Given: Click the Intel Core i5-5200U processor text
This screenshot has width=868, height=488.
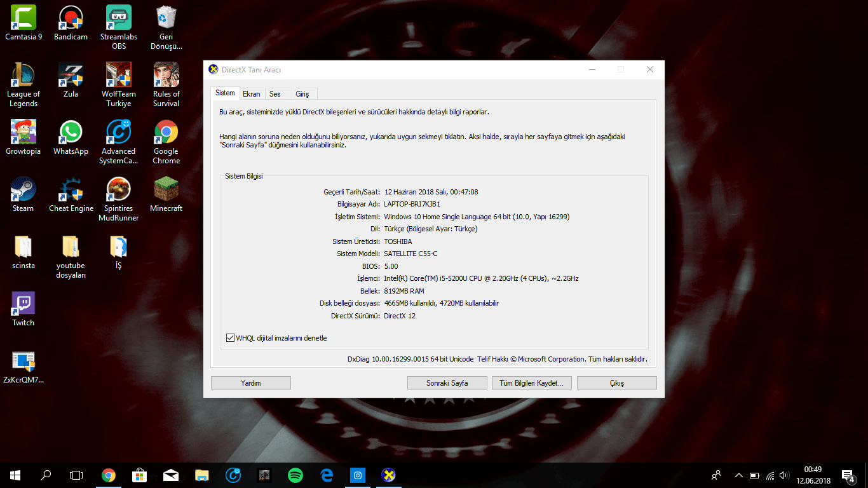Looking at the screenshot, I should coord(482,278).
